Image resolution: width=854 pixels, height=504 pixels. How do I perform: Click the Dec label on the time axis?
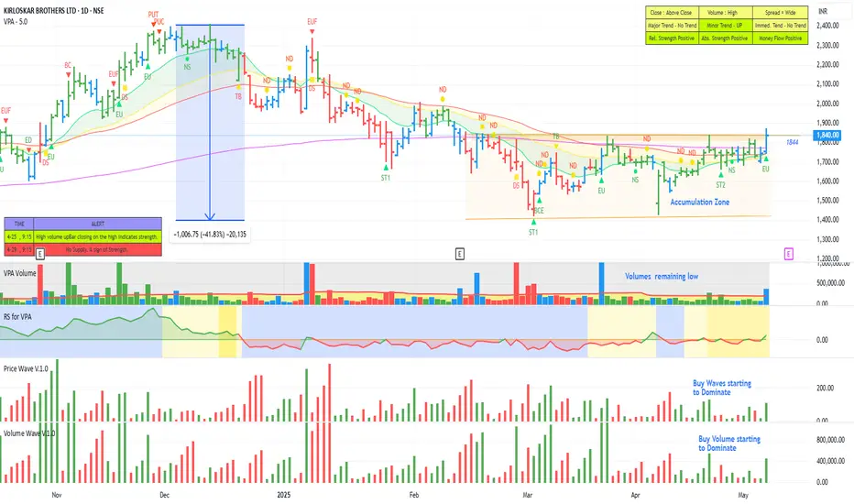point(165,495)
